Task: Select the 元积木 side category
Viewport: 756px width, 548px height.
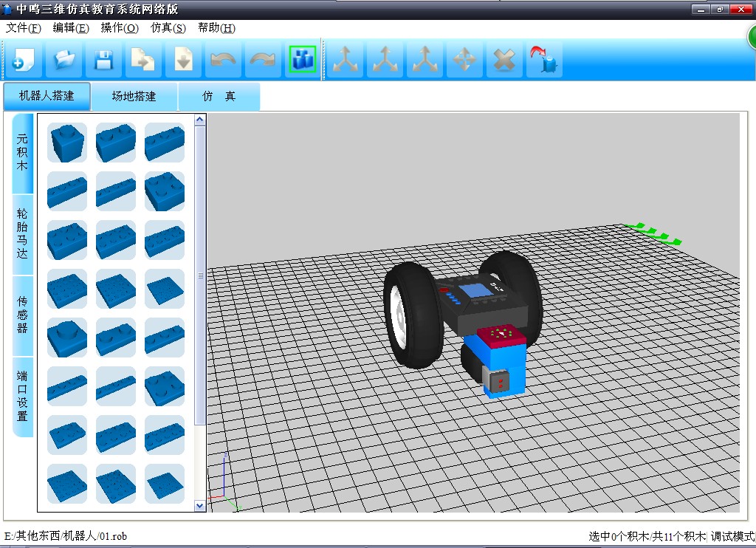Action: click(x=22, y=152)
